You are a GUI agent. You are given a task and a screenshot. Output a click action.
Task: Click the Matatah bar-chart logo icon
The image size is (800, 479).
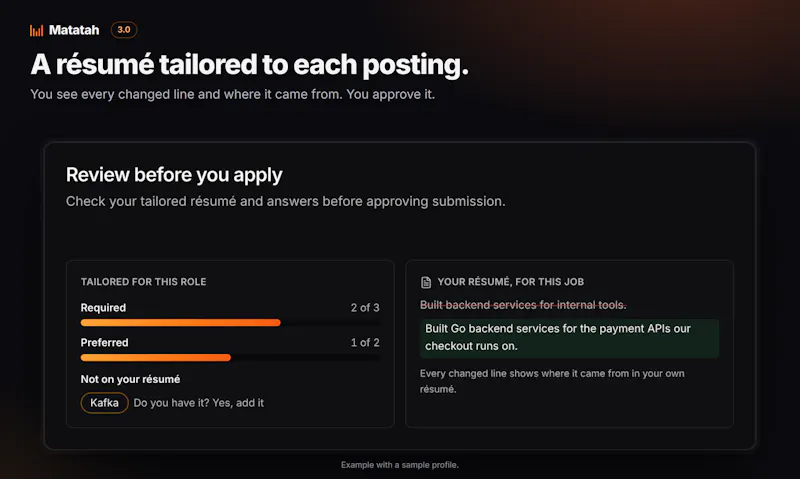click(36, 31)
